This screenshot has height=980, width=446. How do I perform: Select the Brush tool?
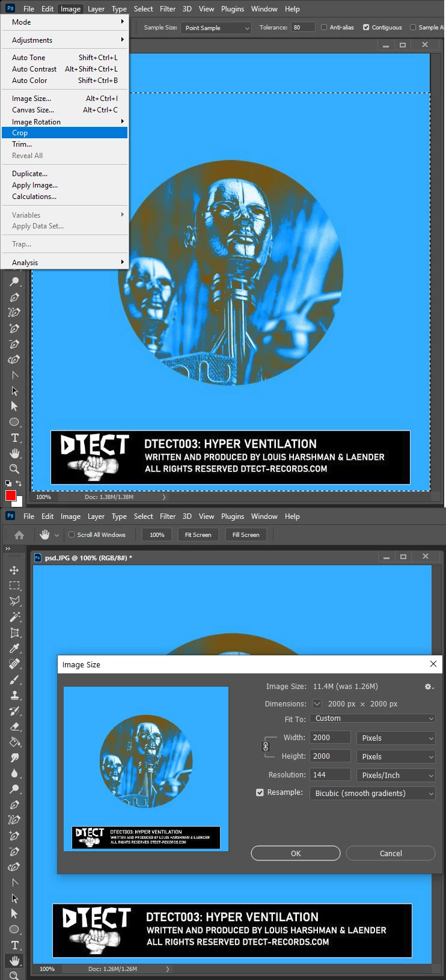tap(14, 679)
